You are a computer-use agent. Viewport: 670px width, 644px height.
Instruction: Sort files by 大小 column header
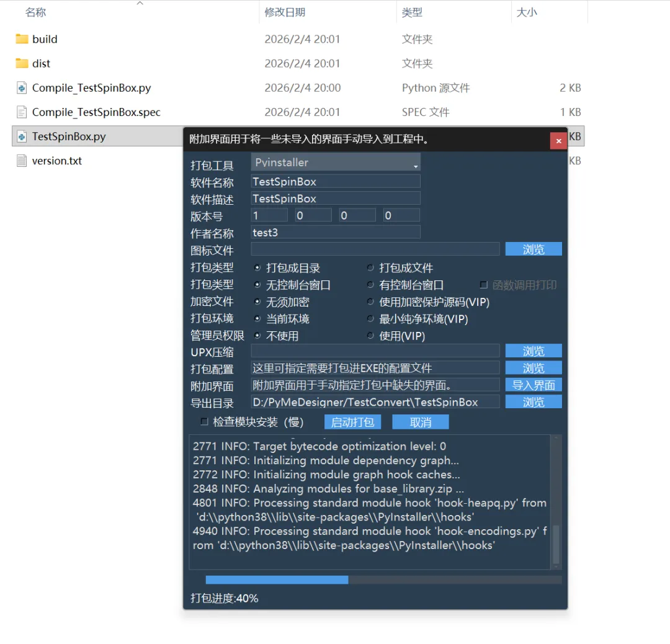click(x=527, y=12)
